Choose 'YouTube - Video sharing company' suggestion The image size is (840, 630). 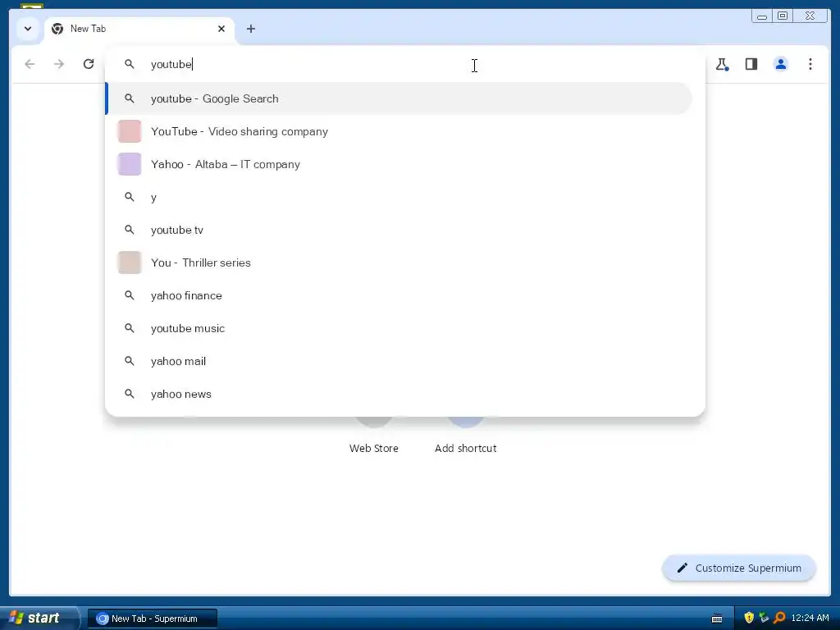click(x=399, y=131)
